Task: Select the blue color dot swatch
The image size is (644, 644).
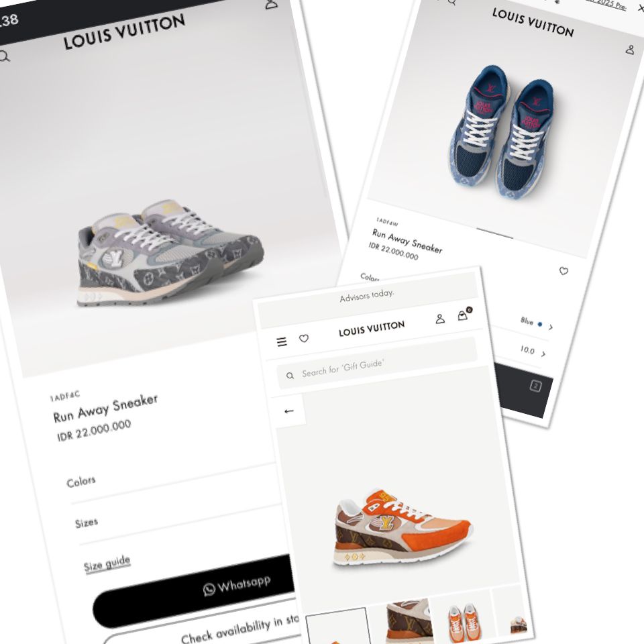Action: (540, 325)
